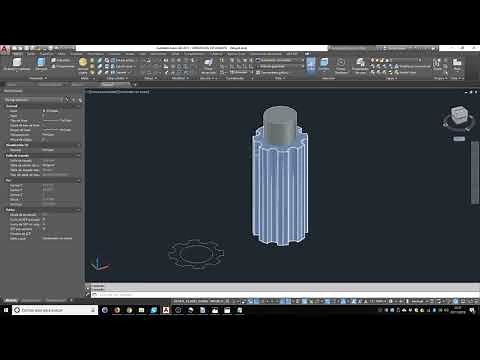Open the visual style dropdown in ribbon
This screenshot has width=480, height=360.
(x=279, y=60)
